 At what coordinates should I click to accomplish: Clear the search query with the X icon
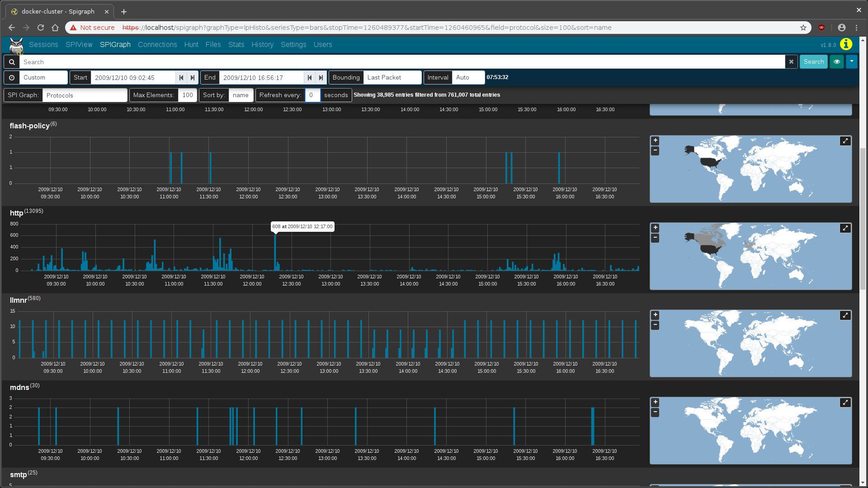(x=791, y=61)
